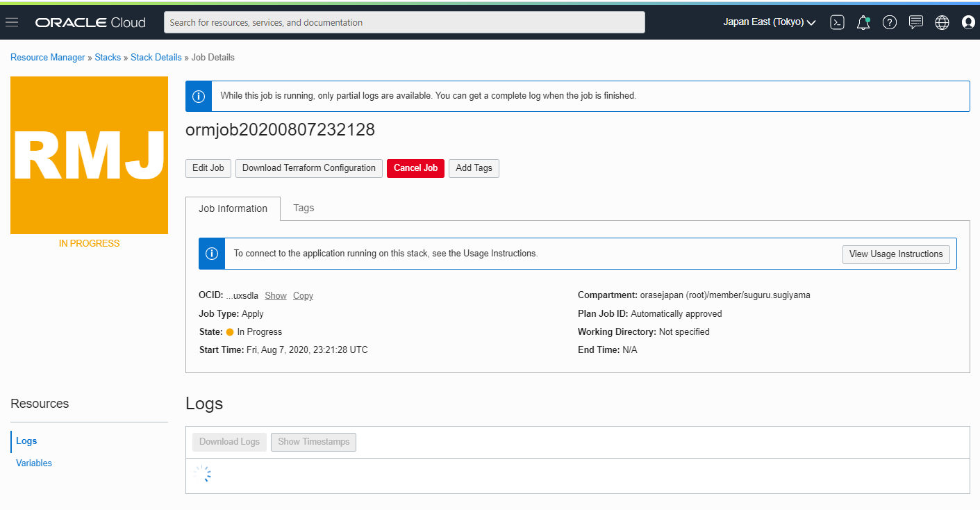980x510 pixels.
Task: Open the feedback chat icon
Action: click(x=915, y=22)
